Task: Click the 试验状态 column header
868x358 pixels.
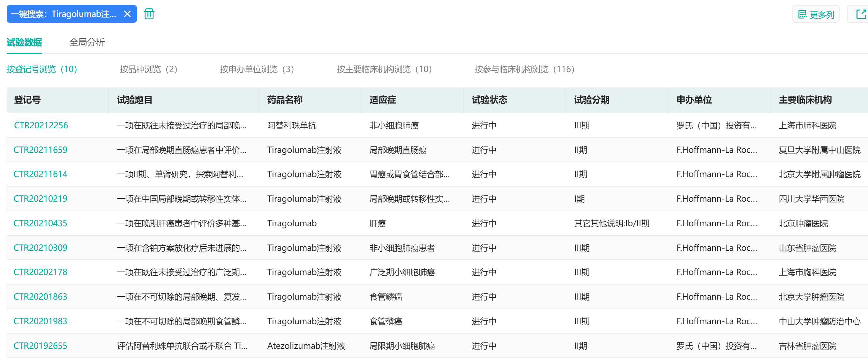Action: click(489, 100)
